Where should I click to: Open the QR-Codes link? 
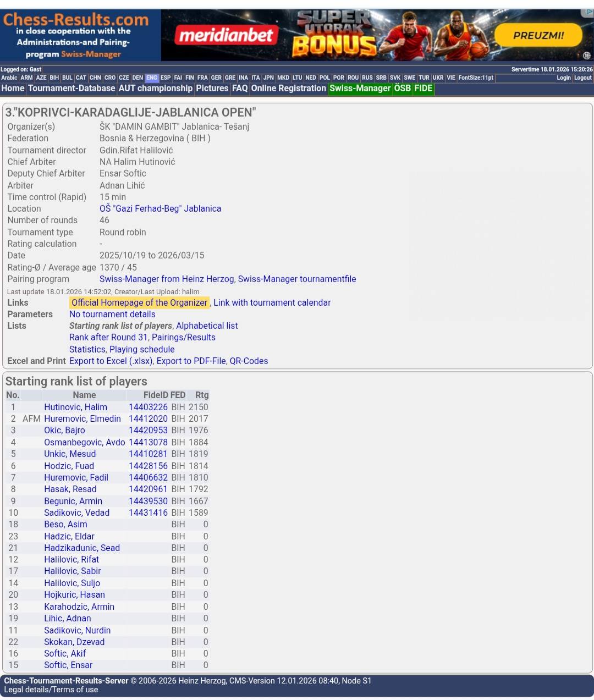pos(249,361)
